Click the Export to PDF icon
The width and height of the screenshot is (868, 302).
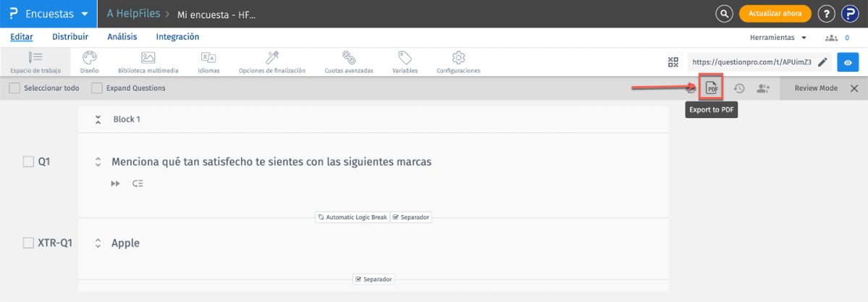712,88
